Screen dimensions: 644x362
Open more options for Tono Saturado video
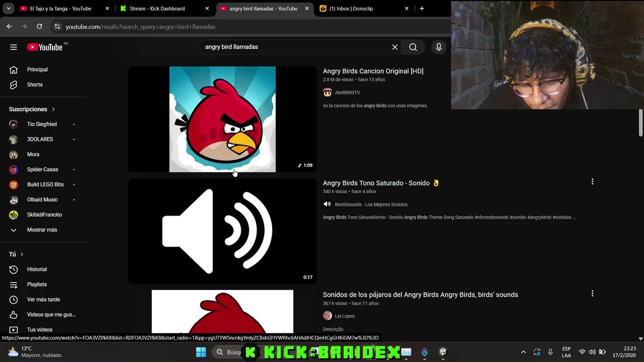coord(592,182)
